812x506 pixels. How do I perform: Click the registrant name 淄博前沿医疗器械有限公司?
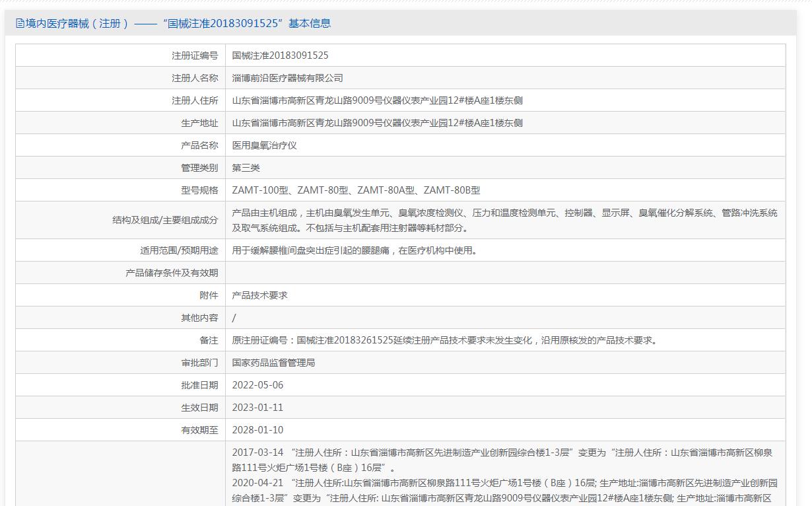point(287,78)
